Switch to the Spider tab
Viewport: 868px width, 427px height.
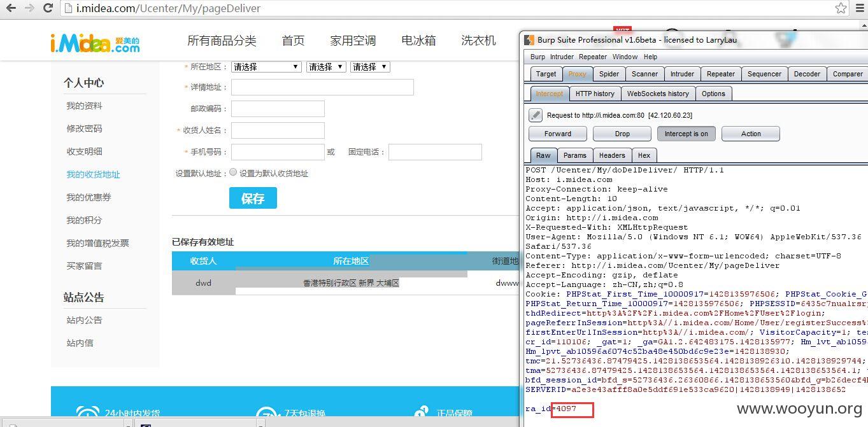(609, 74)
